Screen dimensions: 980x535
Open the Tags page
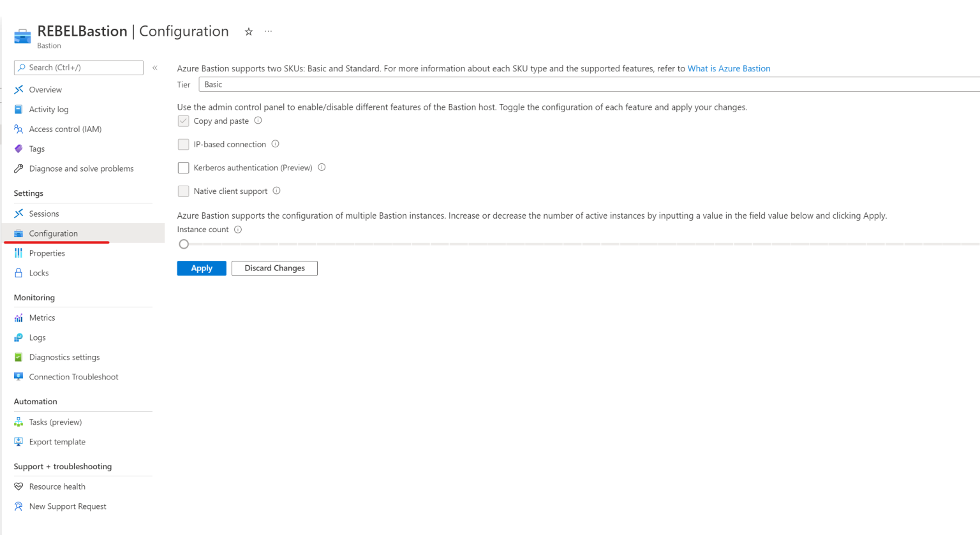(x=37, y=149)
